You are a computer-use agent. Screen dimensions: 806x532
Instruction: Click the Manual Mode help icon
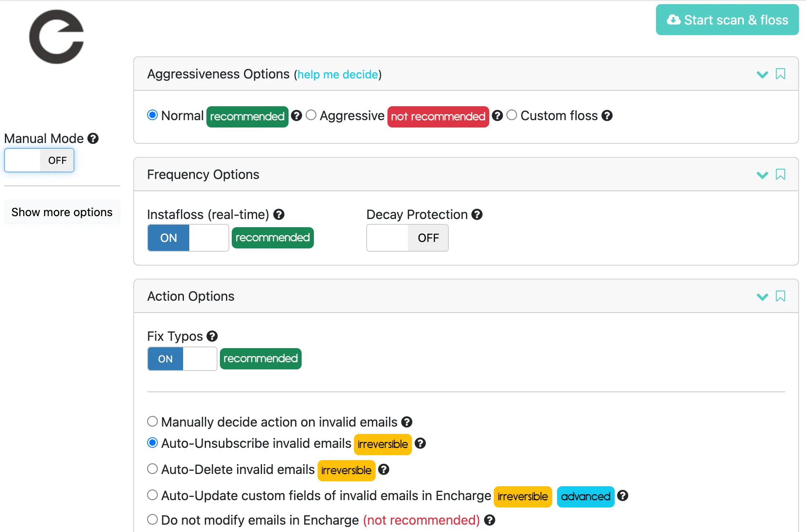coord(93,139)
